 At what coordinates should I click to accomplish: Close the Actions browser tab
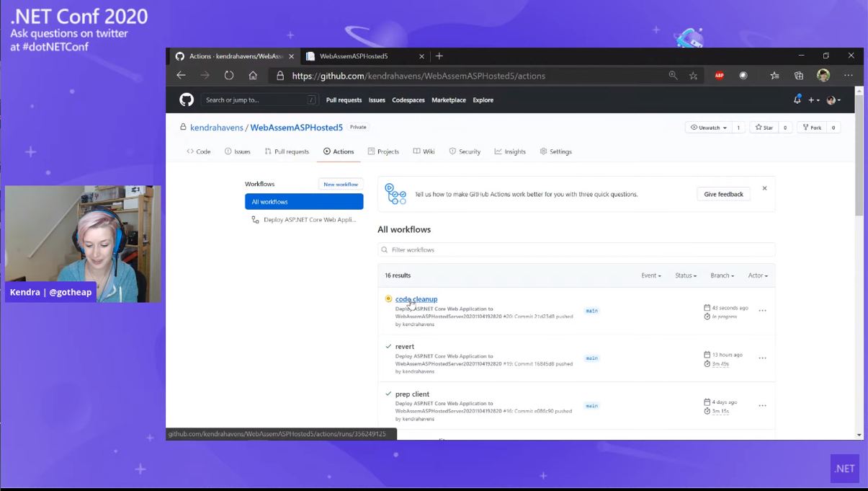coord(291,56)
